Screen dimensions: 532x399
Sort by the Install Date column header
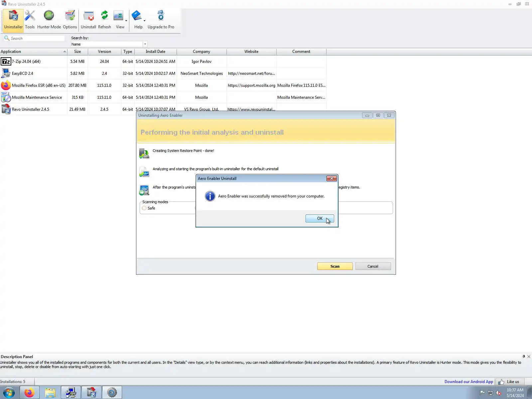pos(155,52)
